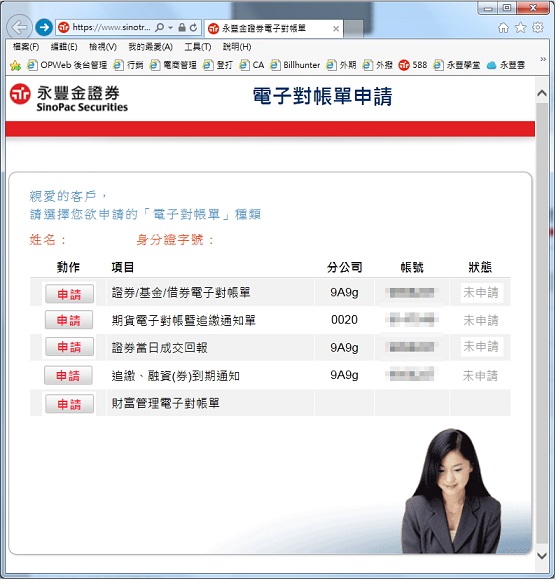Open the 永豐雲 cloud bookmark
Screen dimensions: 556x580
505,65
